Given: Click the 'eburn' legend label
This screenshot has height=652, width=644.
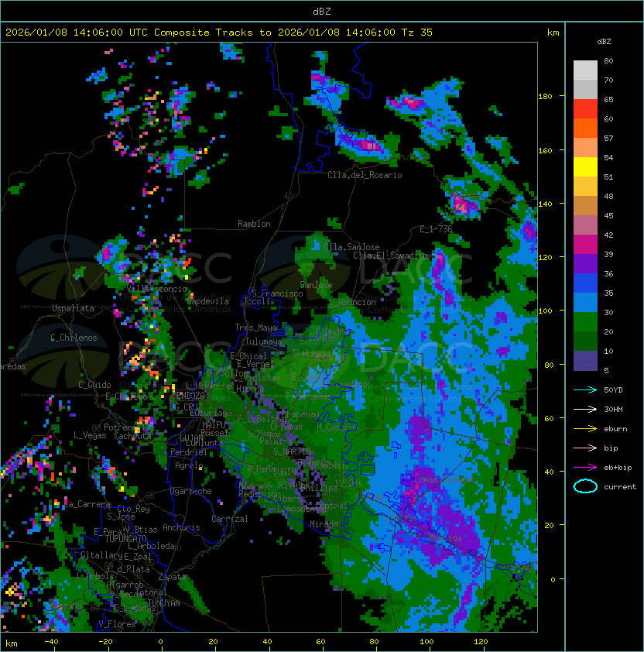Looking at the screenshot, I should click(615, 429).
